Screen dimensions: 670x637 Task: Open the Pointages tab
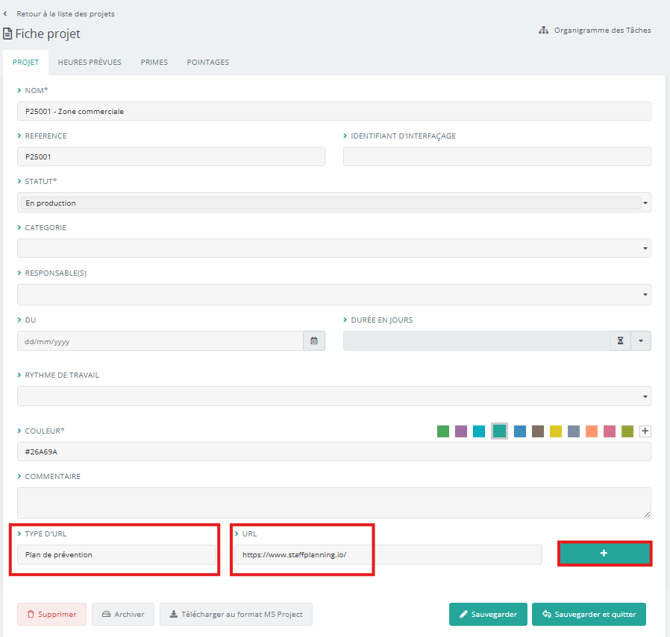(x=208, y=62)
